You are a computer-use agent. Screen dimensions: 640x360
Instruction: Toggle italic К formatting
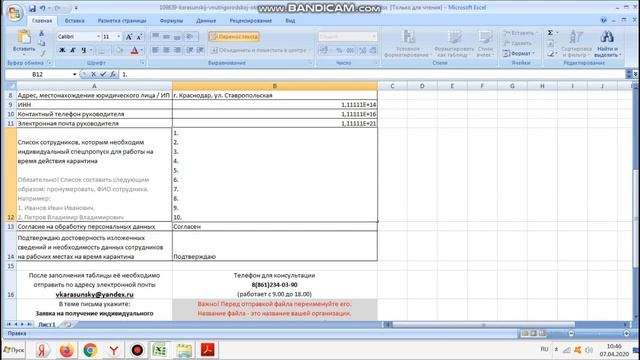(73, 50)
